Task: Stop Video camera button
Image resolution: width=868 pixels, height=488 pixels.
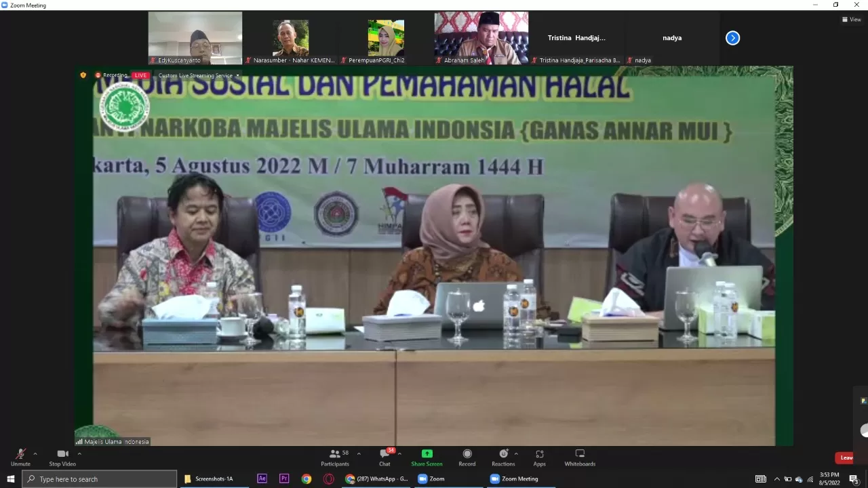Action: [62, 457]
